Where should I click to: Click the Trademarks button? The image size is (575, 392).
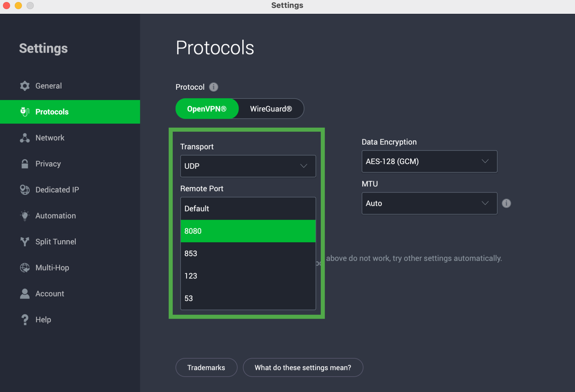(206, 368)
